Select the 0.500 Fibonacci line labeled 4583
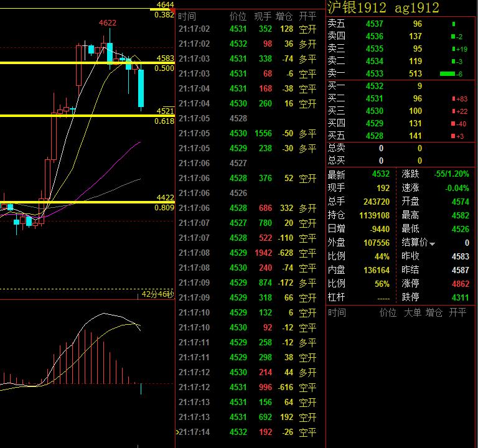Screen dimensions: 478x448 pos(87,63)
